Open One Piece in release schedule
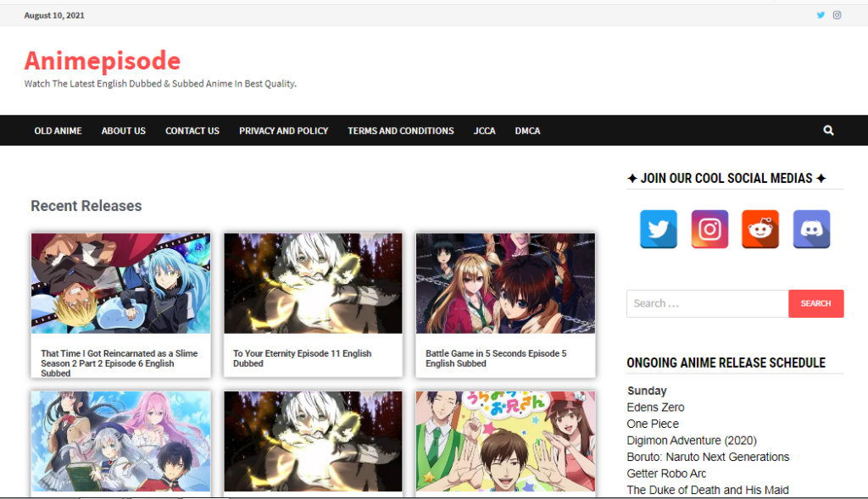This screenshot has height=499, width=868. pos(653,424)
